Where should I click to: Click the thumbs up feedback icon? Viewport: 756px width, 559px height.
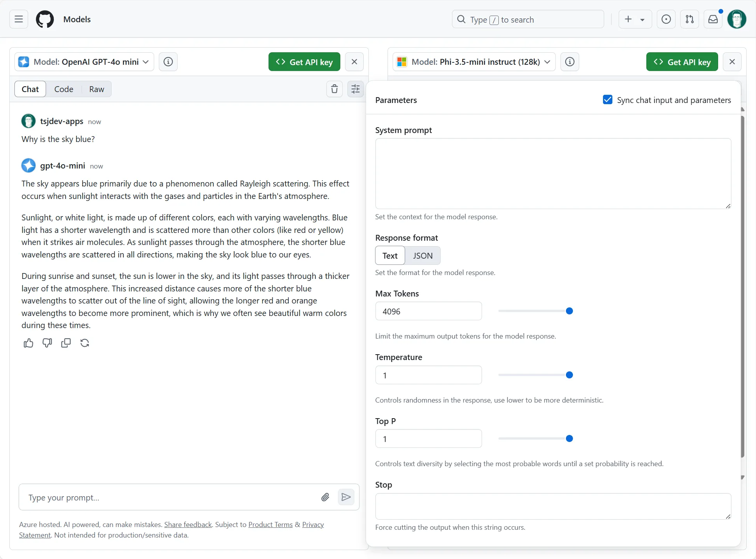(x=28, y=343)
